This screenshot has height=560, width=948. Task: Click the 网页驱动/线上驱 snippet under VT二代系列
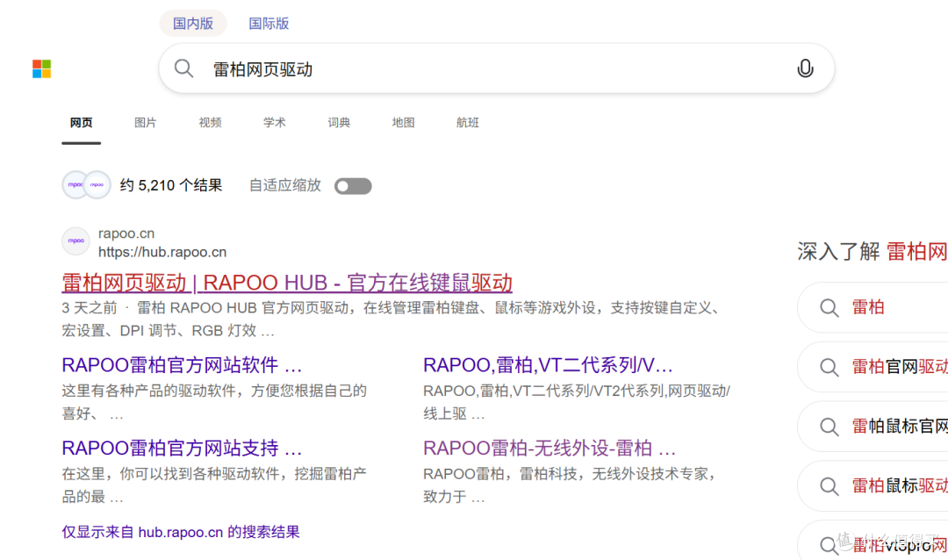tap(577, 402)
